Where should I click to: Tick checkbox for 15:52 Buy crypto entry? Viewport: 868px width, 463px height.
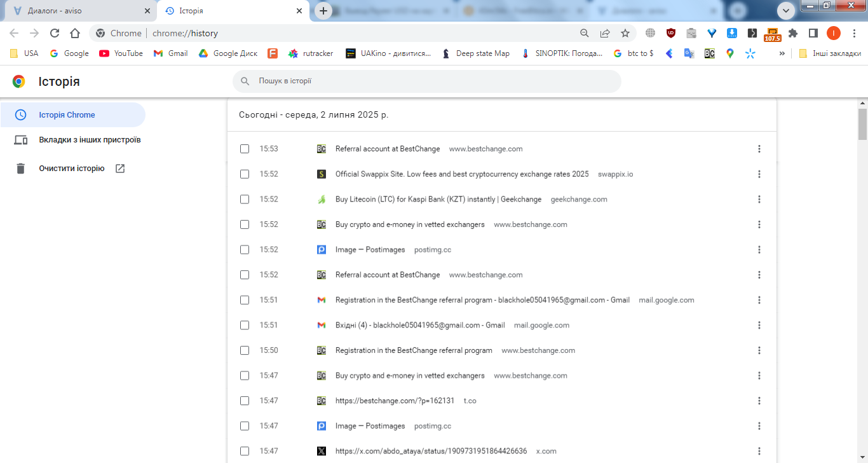(x=245, y=225)
